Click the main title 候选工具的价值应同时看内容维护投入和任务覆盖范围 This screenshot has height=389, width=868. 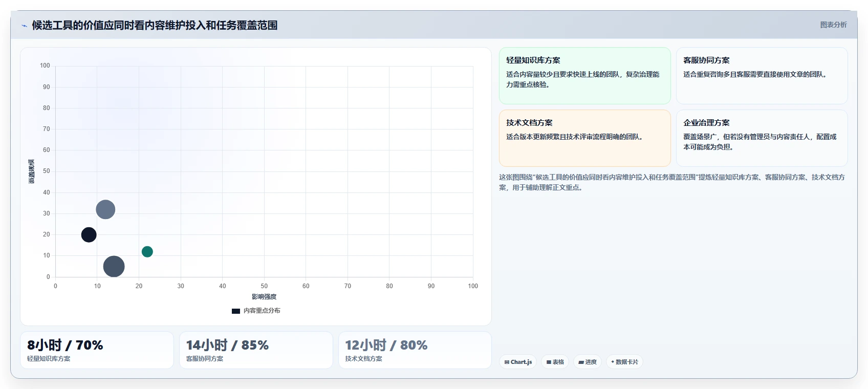click(155, 25)
